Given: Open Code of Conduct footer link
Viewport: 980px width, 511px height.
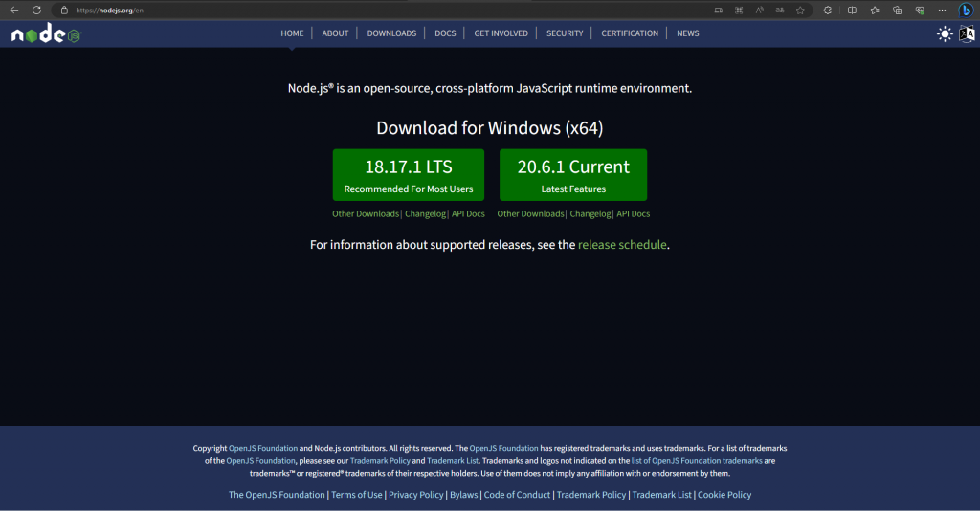Looking at the screenshot, I should tap(517, 494).
